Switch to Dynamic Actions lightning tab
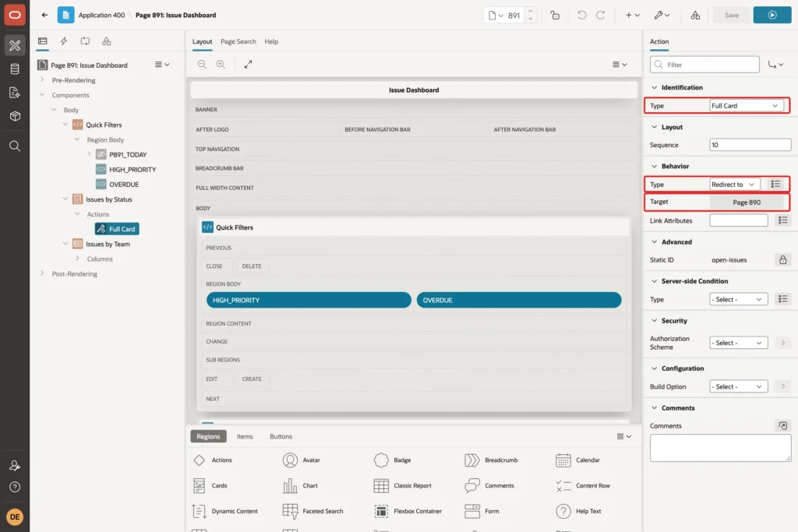This screenshot has height=532, width=798. click(x=64, y=41)
